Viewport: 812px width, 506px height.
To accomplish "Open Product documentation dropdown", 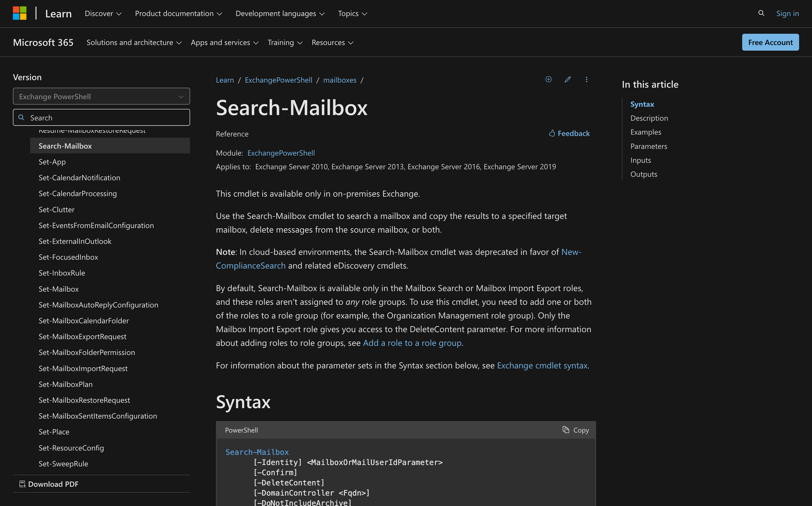I will click(179, 14).
